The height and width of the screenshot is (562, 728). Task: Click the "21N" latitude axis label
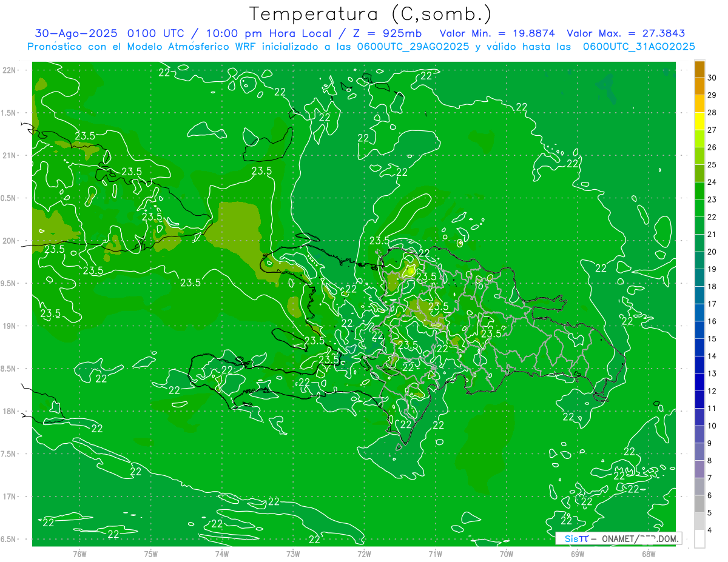10,155
